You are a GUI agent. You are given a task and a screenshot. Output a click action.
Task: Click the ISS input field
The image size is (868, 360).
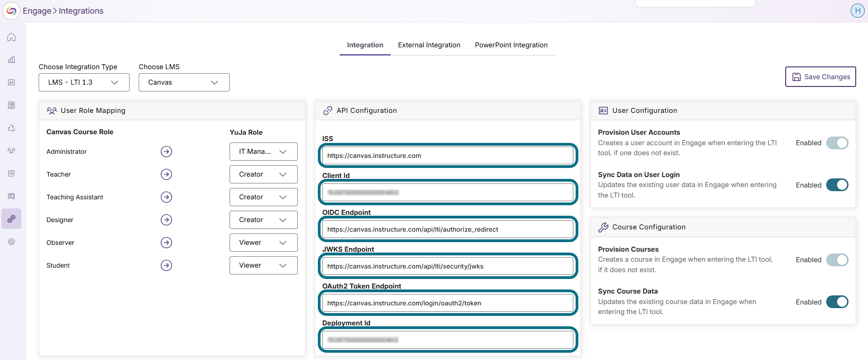[448, 156]
